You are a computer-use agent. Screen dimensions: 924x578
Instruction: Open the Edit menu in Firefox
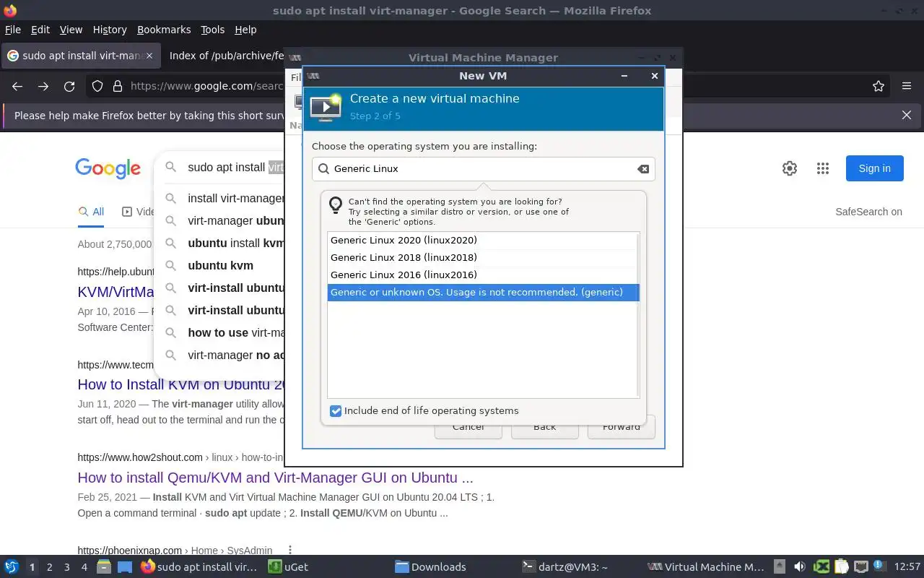pyautogui.click(x=40, y=30)
